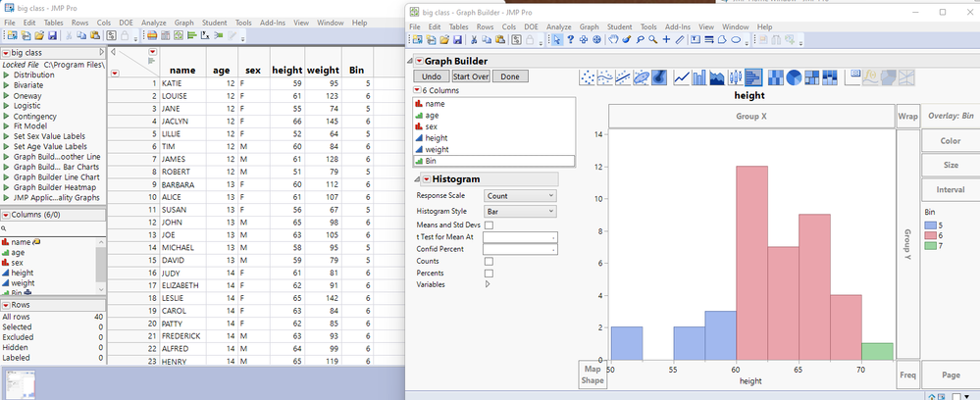The height and width of the screenshot is (400, 980).
Task: Pick the Annotate text tool
Action: tap(695, 39)
